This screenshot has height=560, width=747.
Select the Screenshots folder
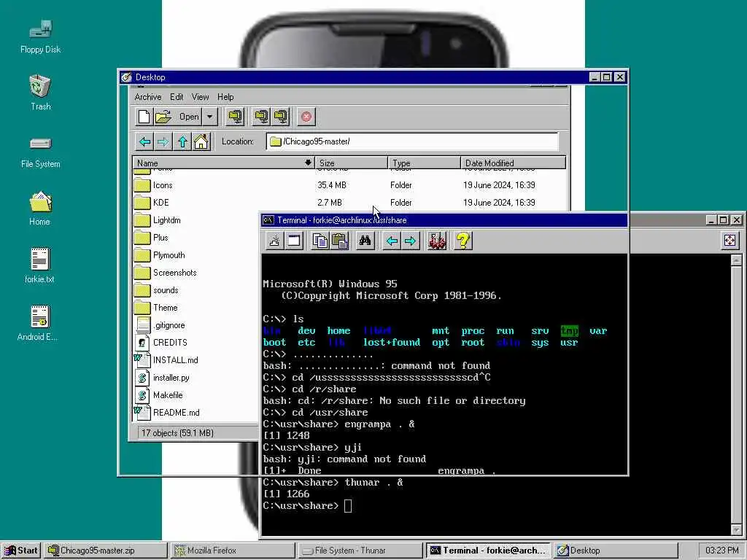tap(174, 273)
